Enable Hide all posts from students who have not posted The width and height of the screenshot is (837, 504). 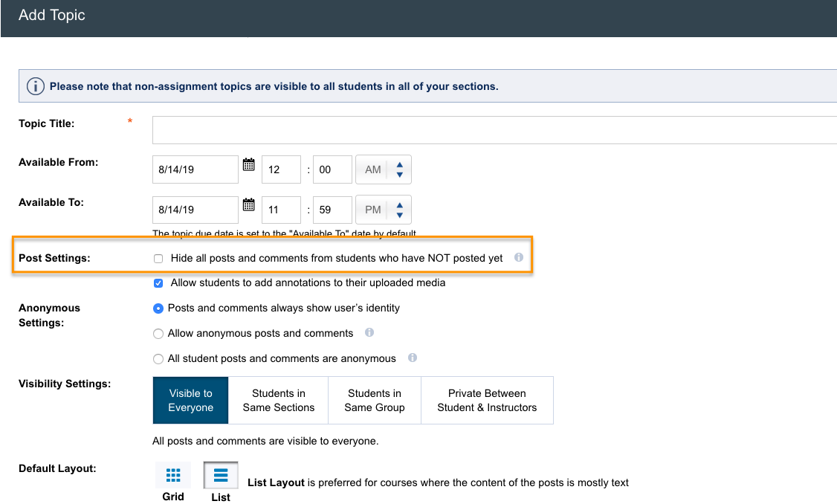[158, 259]
